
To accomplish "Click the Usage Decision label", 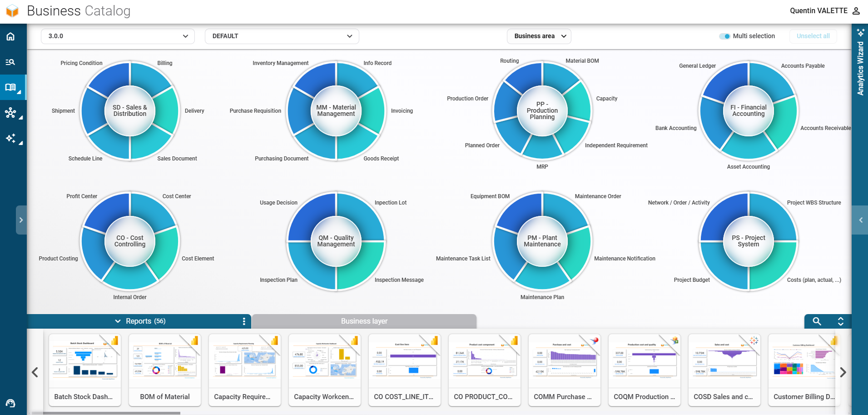I will click(x=278, y=203).
